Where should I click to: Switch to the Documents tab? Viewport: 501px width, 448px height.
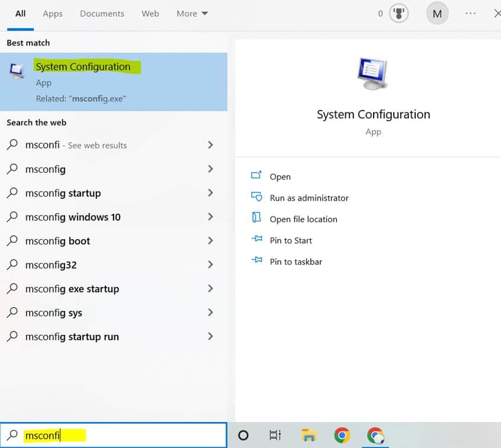tap(102, 14)
